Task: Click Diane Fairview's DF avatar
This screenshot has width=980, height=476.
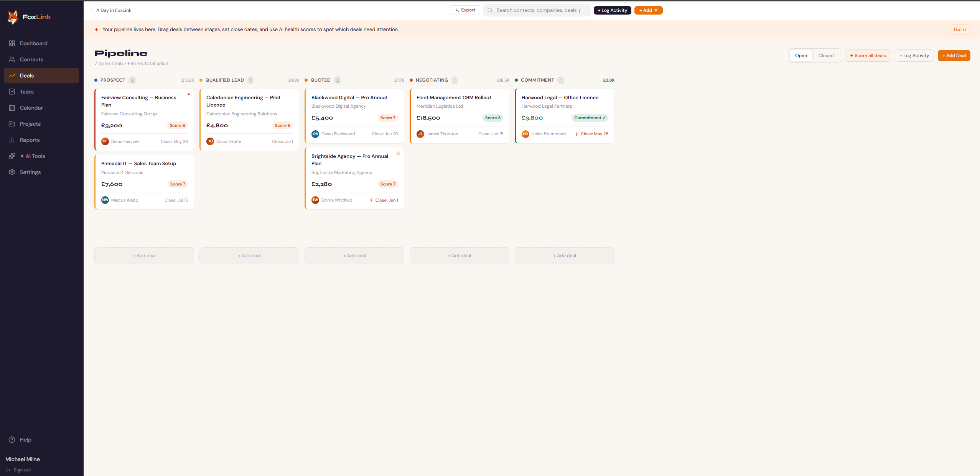Action: [x=105, y=141]
